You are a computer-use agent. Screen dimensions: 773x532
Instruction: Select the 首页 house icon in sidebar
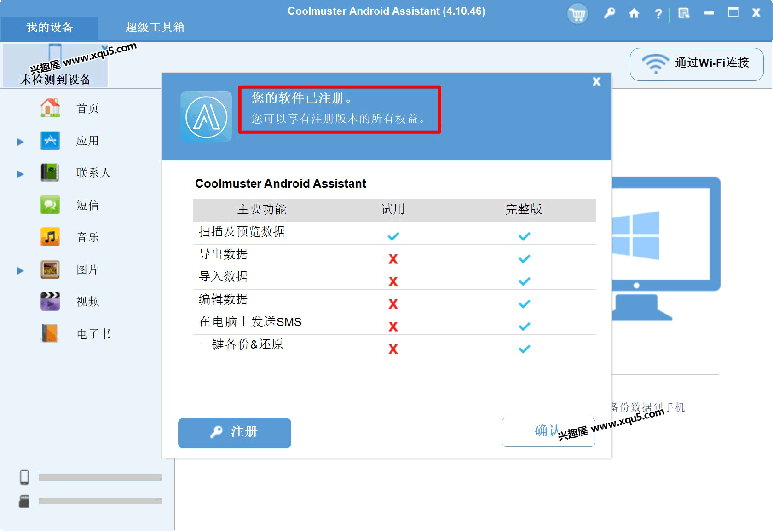tap(50, 108)
